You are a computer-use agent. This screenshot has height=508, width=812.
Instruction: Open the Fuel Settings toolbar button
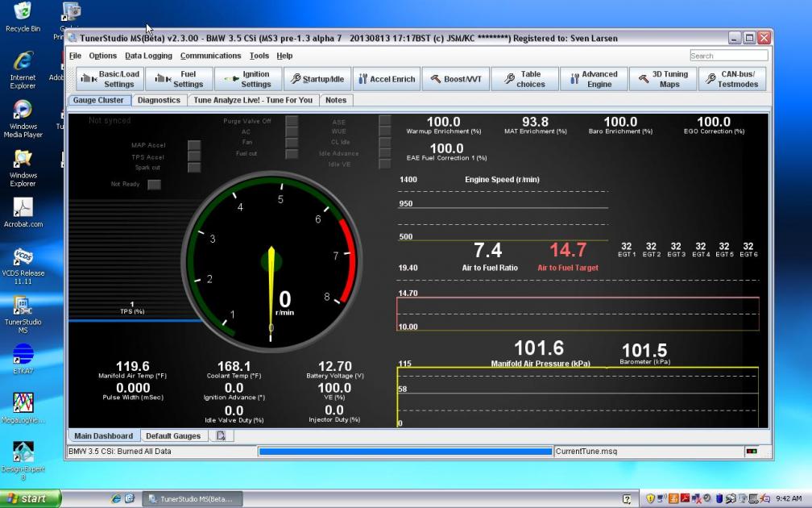[x=179, y=79]
